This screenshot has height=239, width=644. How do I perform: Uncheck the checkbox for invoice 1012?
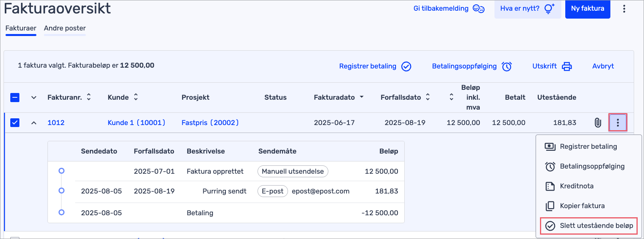click(x=15, y=123)
